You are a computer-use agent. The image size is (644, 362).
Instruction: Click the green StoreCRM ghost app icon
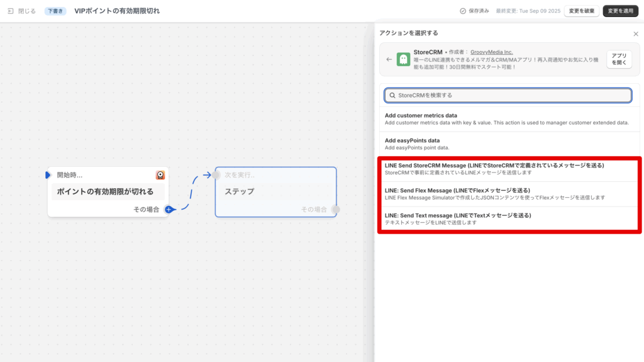click(404, 59)
